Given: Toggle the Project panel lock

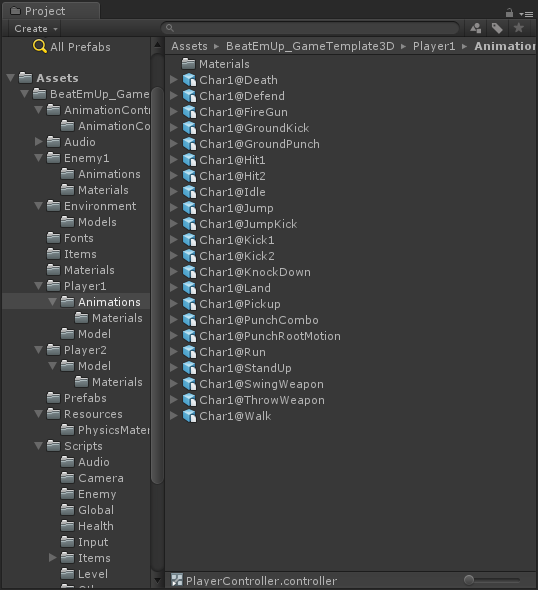Looking at the screenshot, I should [x=509, y=13].
